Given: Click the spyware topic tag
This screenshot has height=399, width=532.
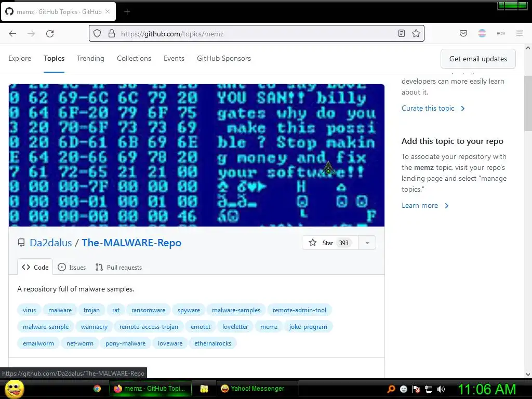Looking at the screenshot, I should point(189,310).
